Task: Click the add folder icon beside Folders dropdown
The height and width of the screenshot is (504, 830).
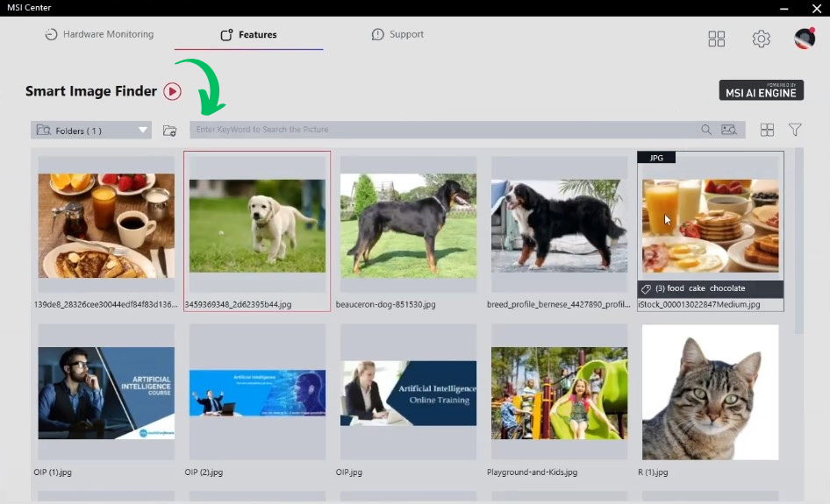Action: (x=169, y=131)
